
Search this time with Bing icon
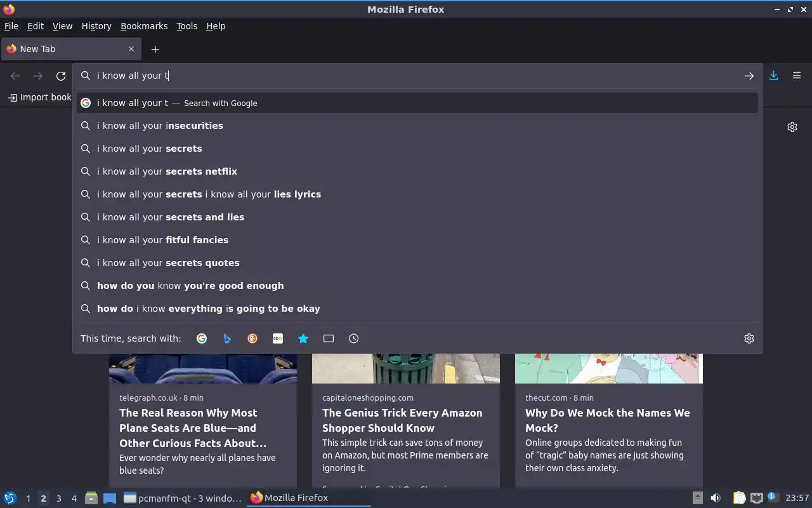pyautogui.click(x=227, y=338)
